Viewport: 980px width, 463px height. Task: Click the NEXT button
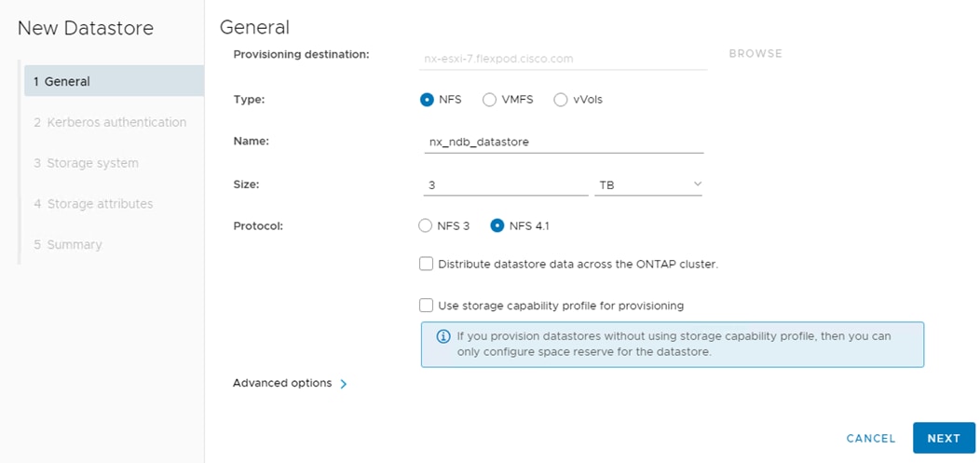point(944,438)
